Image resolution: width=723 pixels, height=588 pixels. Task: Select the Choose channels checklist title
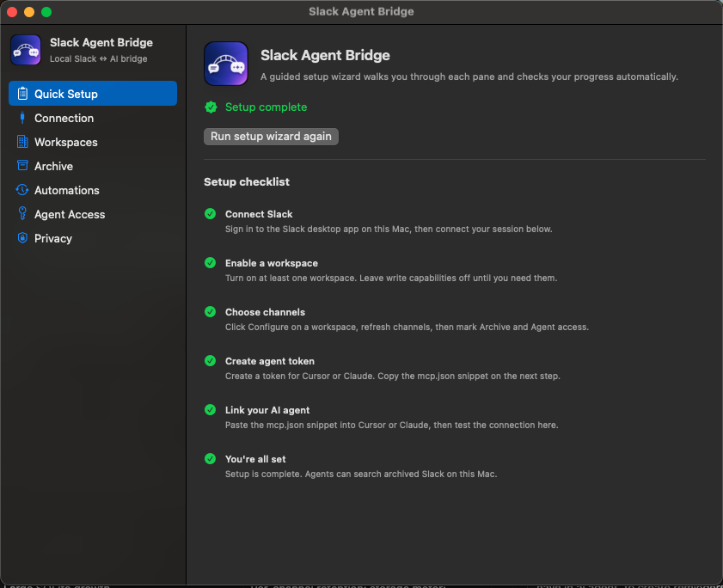point(265,312)
